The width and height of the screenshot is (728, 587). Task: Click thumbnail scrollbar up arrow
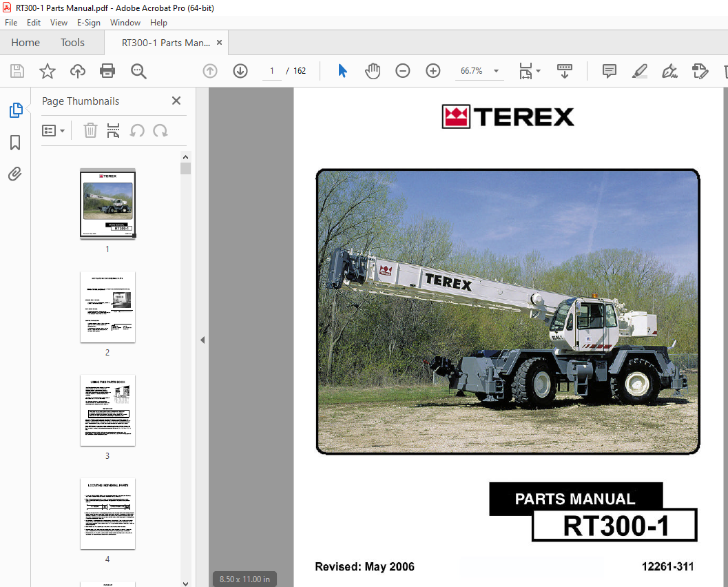tap(186, 157)
